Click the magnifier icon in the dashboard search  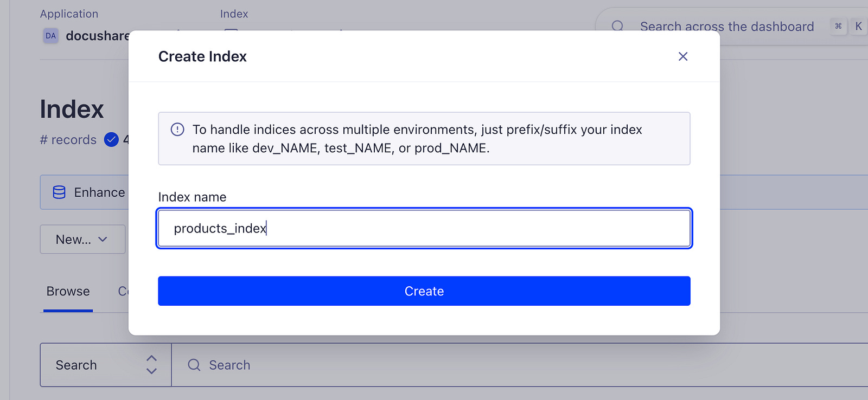pyautogui.click(x=617, y=27)
